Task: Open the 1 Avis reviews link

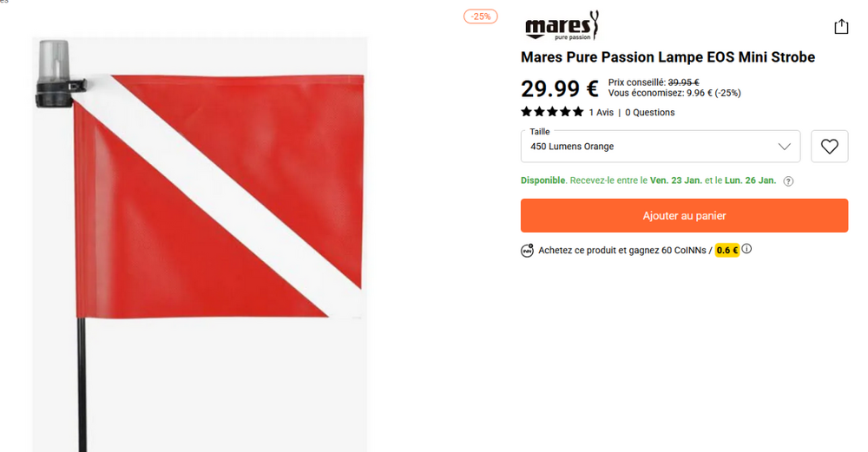Action: click(602, 112)
